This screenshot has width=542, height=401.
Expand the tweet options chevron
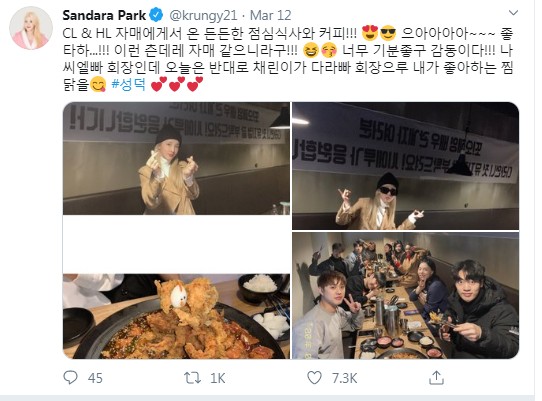click(x=514, y=13)
